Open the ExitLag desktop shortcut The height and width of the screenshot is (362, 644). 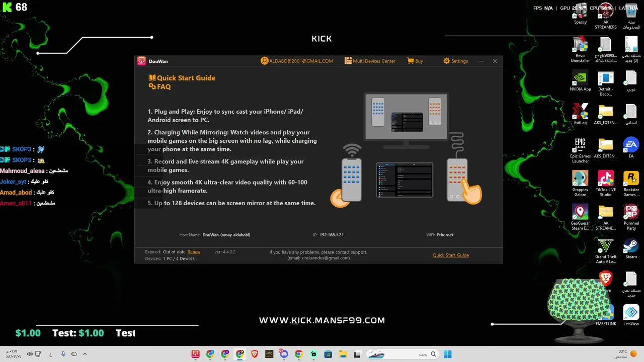click(x=580, y=115)
